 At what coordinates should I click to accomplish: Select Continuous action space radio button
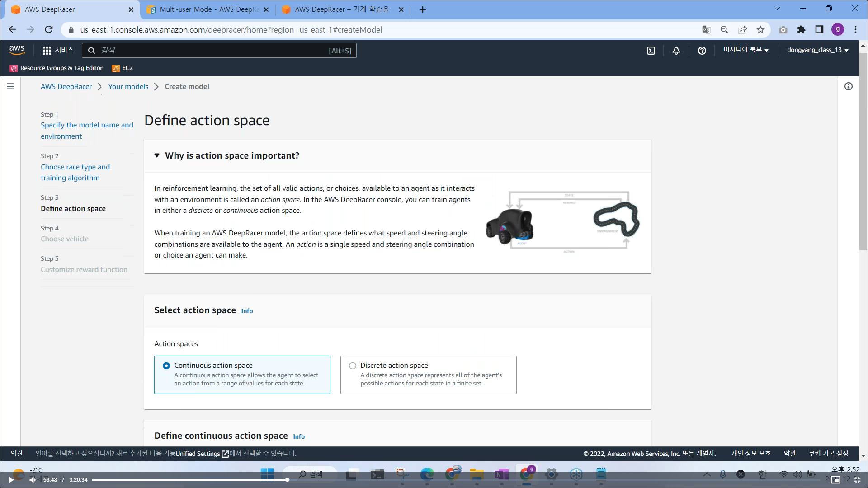[166, 366]
